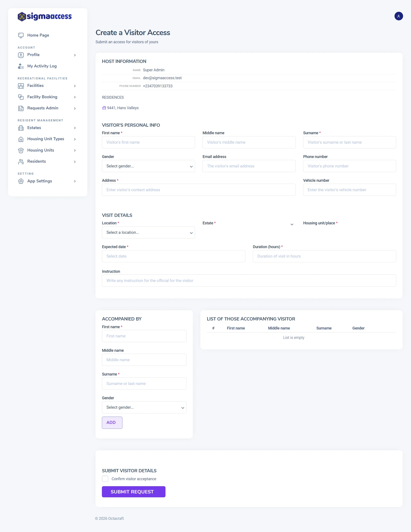Open the user avatar menu
Image resolution: width=411 pixels, height=532 pixels.
[x=399, y=16]
